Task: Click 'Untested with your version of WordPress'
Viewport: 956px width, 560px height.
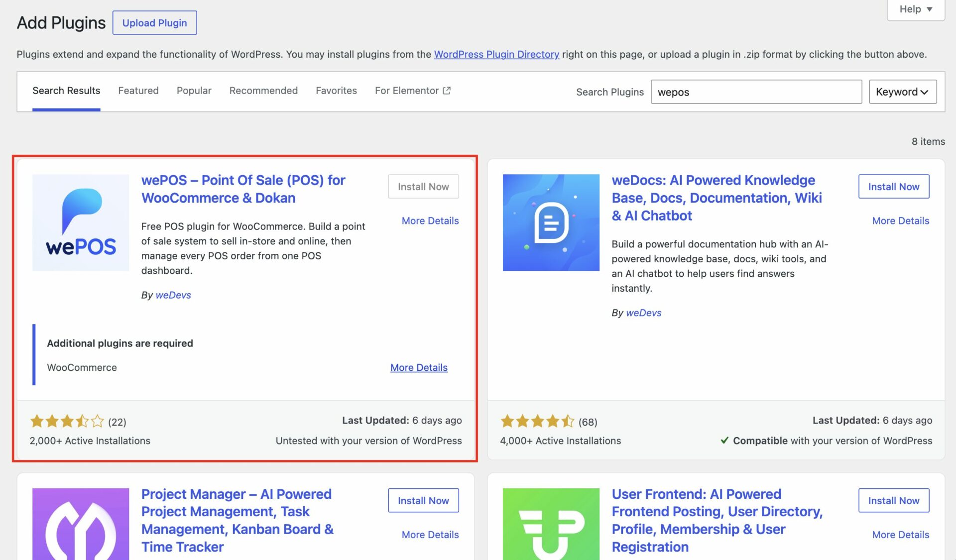Action: pos(369,441)
